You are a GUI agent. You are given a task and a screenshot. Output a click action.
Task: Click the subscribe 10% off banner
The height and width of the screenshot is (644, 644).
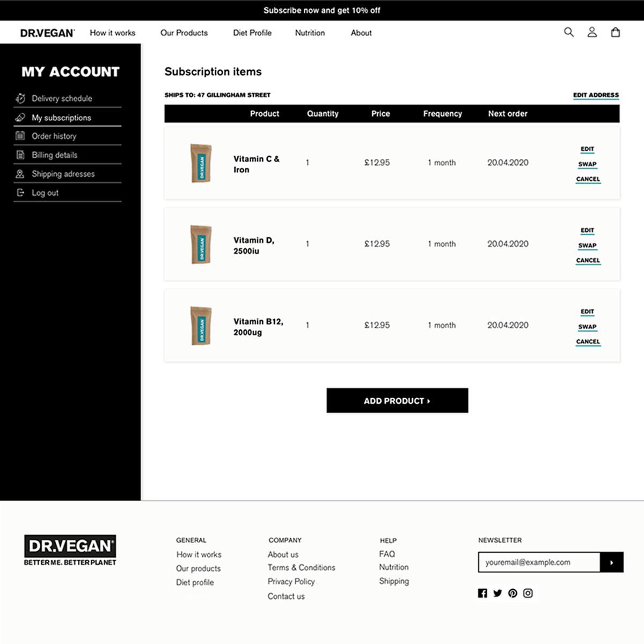(322, 10)
